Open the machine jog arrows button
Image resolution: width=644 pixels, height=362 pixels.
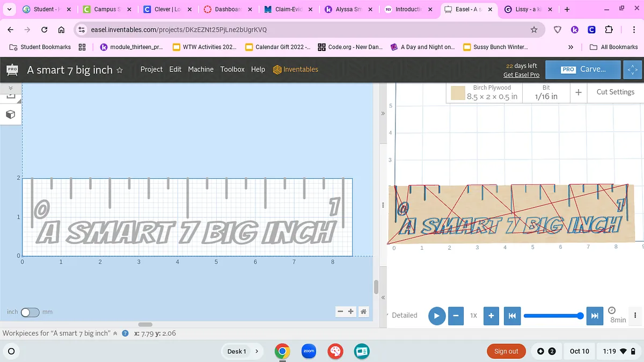(632, 70)
